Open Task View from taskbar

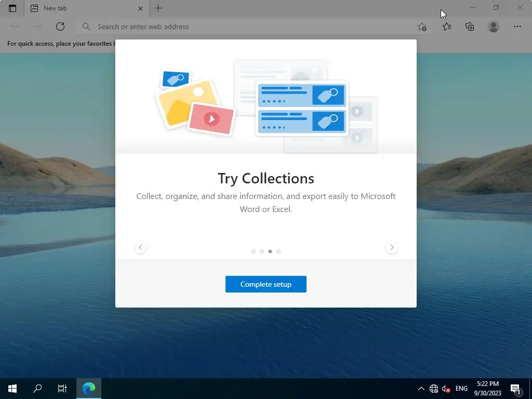point(62,389)
